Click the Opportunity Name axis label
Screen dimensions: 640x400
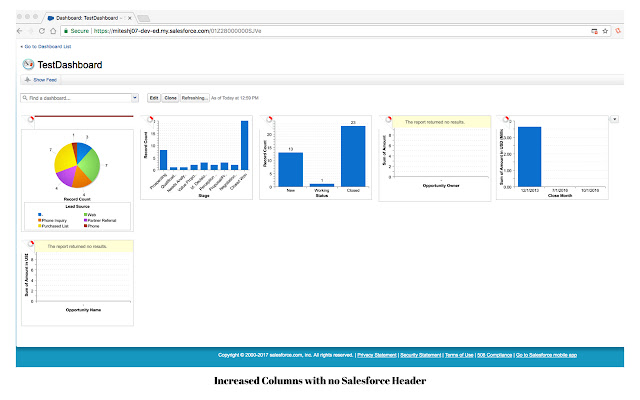83,310
